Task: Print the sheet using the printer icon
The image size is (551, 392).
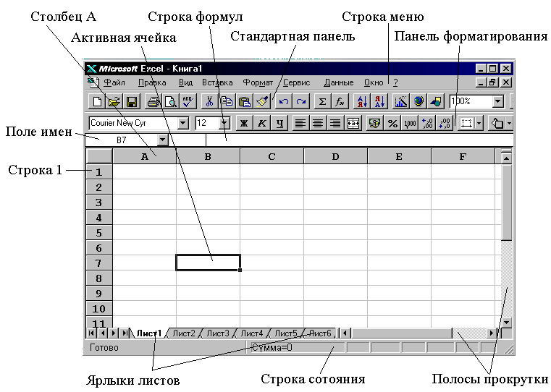Action: [x=153, y=102]
